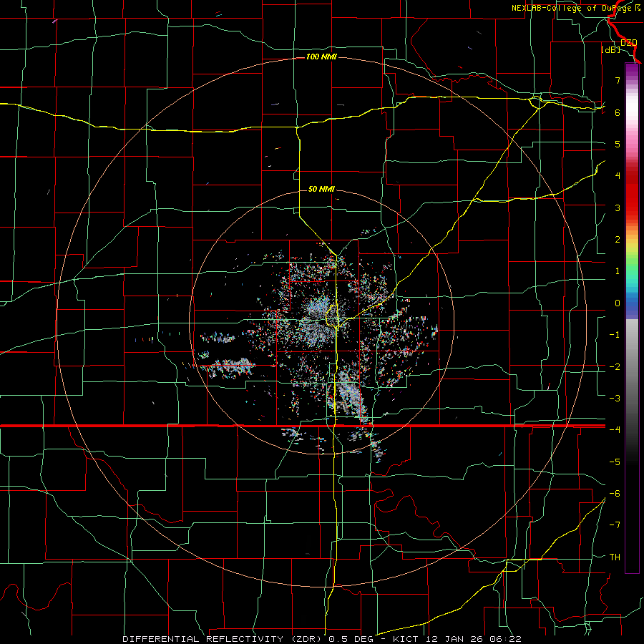Click the "6" value on the dB scale
Image resolution: width=644 pixels, height=644 pixels.
(x=618, y=112)
